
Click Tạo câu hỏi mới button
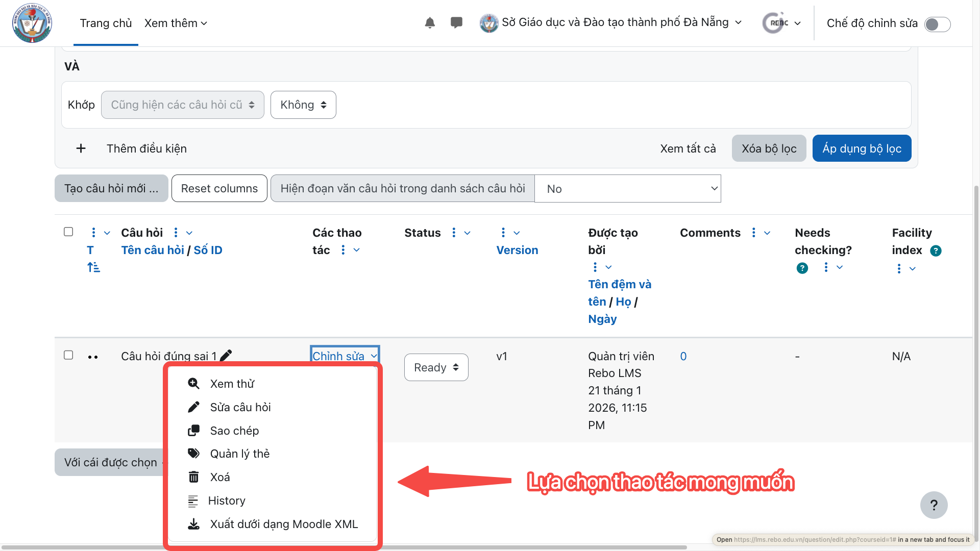point(111,188)
